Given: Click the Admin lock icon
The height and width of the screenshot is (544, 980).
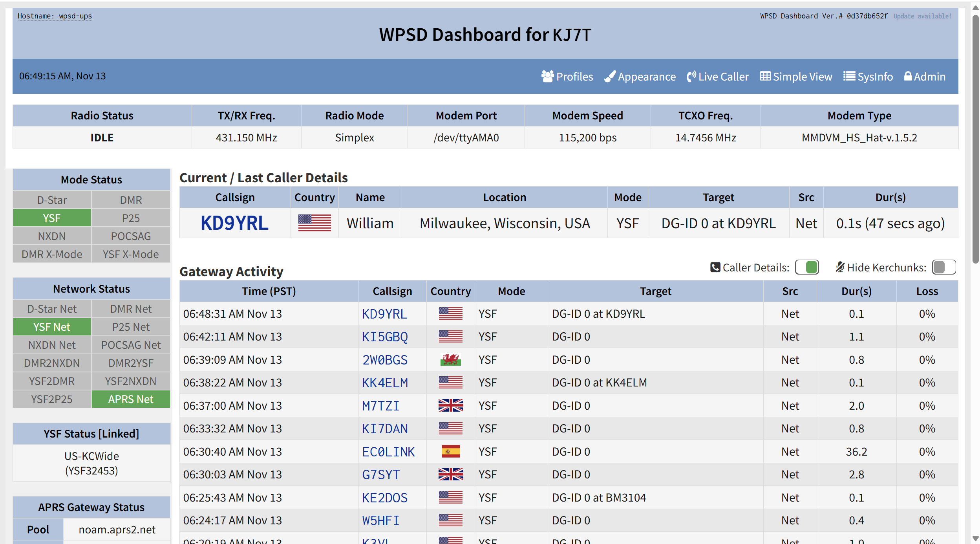Looking at the screenshot, I should (908, 76).
